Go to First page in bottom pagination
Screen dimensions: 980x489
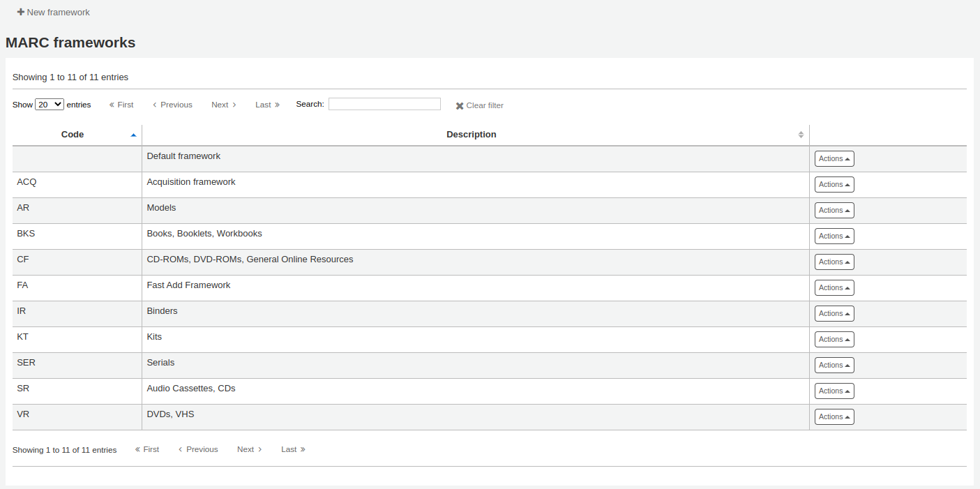[147, 449]
